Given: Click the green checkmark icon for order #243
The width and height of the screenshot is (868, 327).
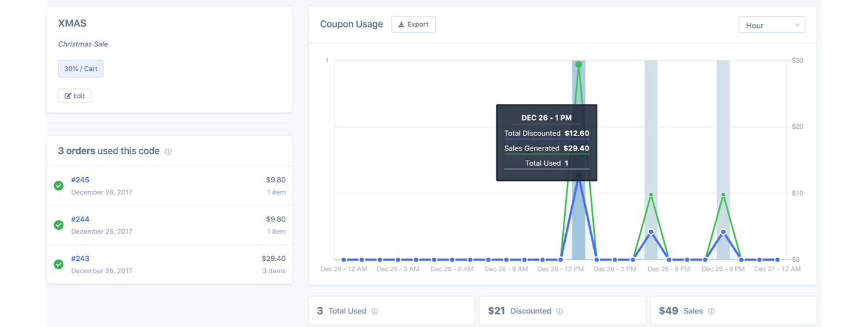Looking at the screenshot, I should [58, 264].
